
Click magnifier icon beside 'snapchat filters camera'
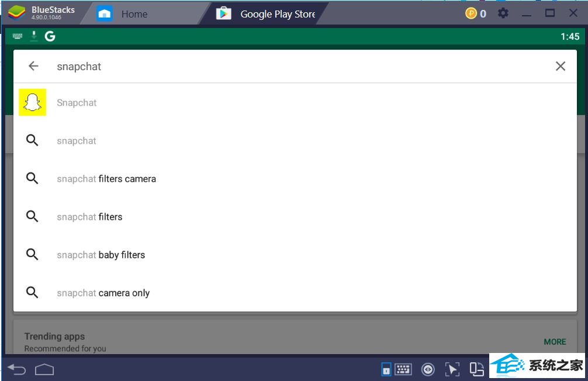(32, 178)
